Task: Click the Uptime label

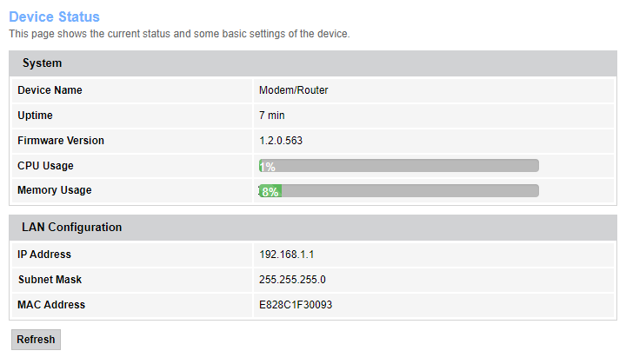Action: pyautogui.click(x=35, y=116)
